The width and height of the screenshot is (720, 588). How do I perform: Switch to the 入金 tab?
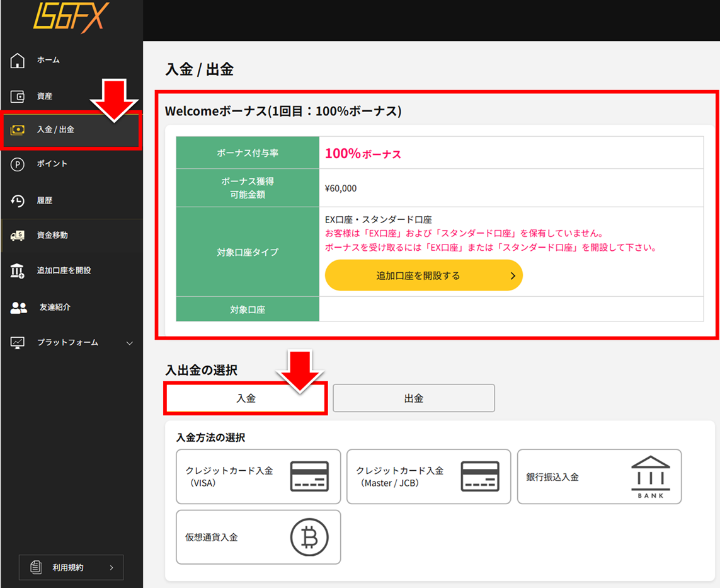point(246,398)
